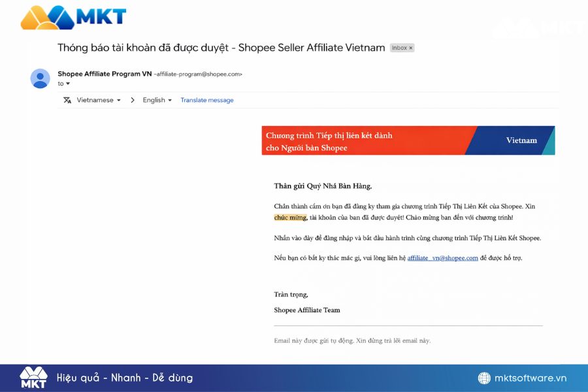Click the translate icon beside Vietnamese
This screenshot has width=588, height=392.
[67, 100]
